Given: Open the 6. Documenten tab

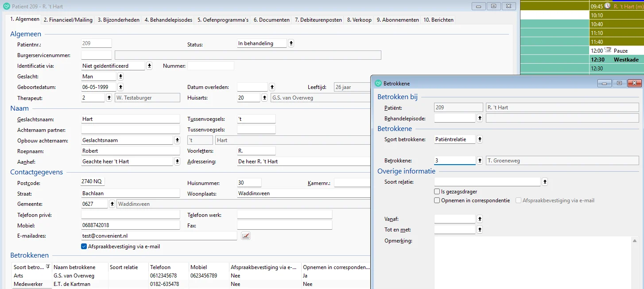Looking at the screenshot, I should 272,20.
